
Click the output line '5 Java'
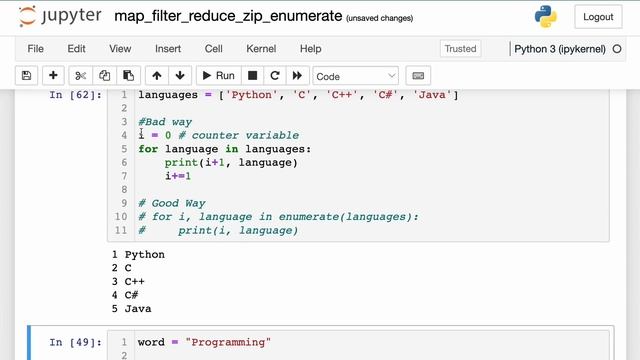coord(131,308)
